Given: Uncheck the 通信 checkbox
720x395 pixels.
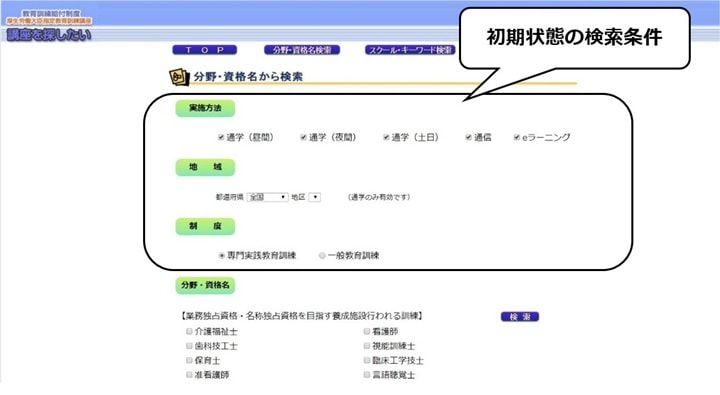Looking at the screenshot, I should click(x=468, y=137).
